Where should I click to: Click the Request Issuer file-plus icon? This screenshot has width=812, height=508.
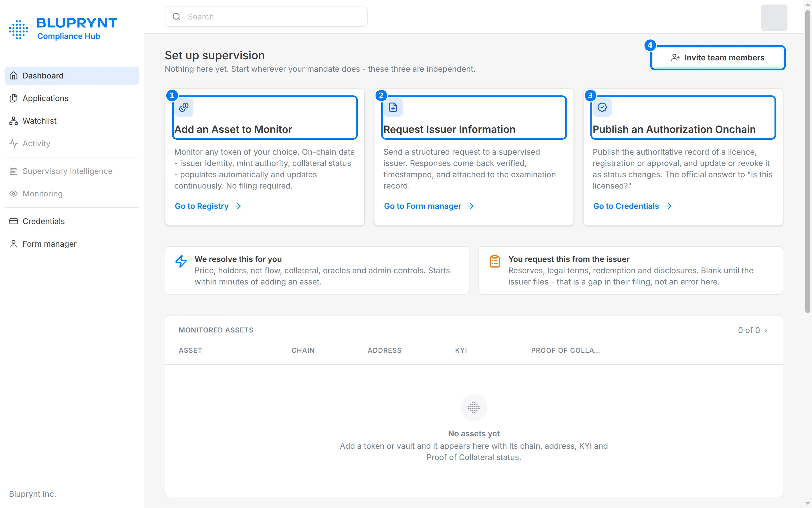click(x=393, y=107)
